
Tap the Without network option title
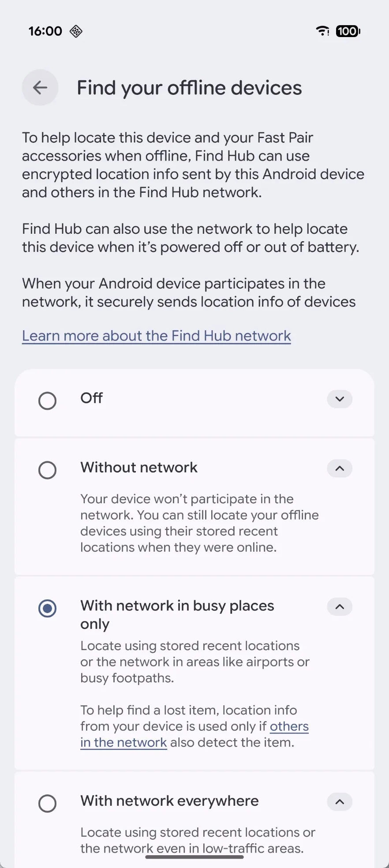[x=139, y=468]
